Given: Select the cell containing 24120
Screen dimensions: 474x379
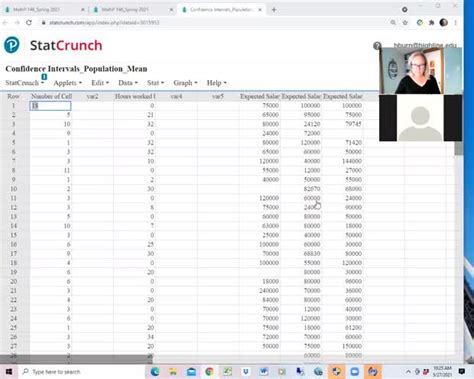Looking at the screenshot, I should [x=301, y=124].
